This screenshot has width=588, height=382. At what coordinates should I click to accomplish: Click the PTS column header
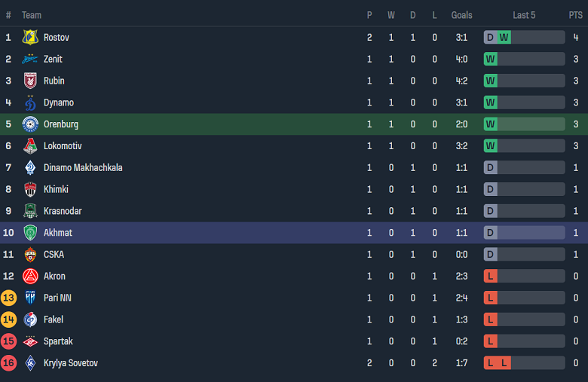pyautogui.click(x=575, y=15)
